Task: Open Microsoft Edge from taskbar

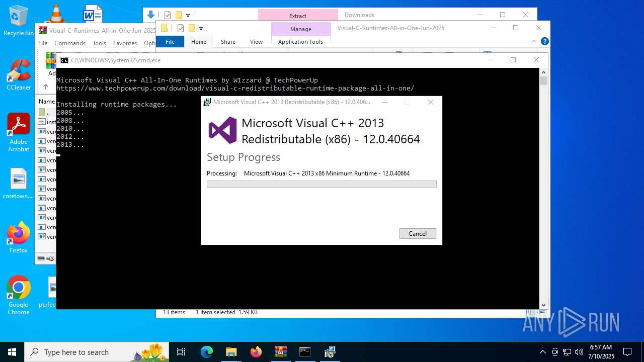Action: (207, 352)
